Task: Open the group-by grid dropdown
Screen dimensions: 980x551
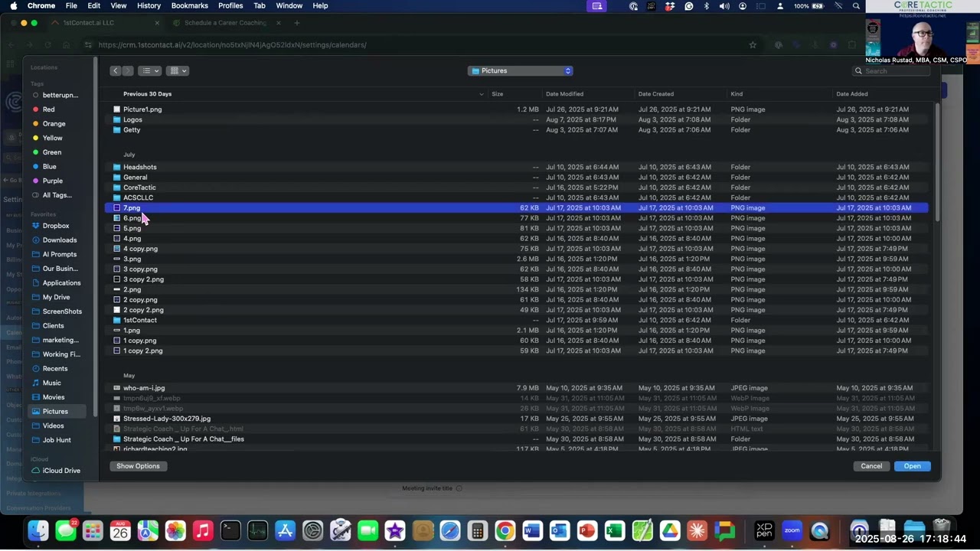Action: click(x=178, y=70)
